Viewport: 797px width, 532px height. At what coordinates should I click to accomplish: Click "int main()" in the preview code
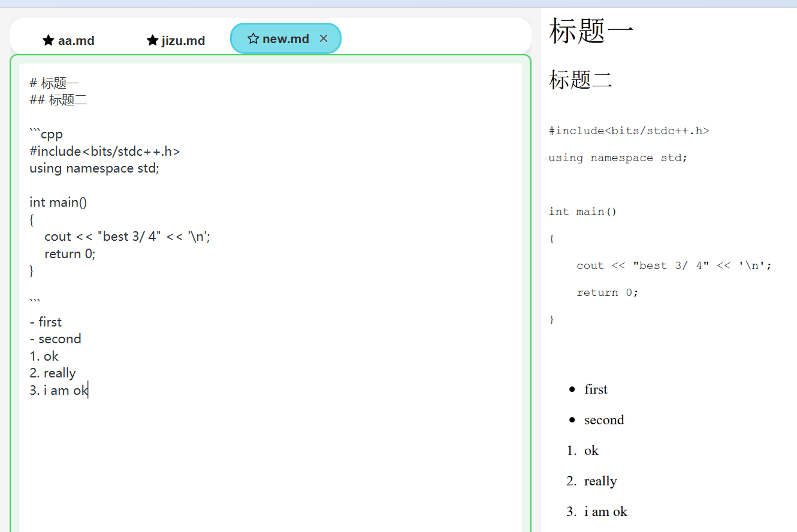pos(583,211)
